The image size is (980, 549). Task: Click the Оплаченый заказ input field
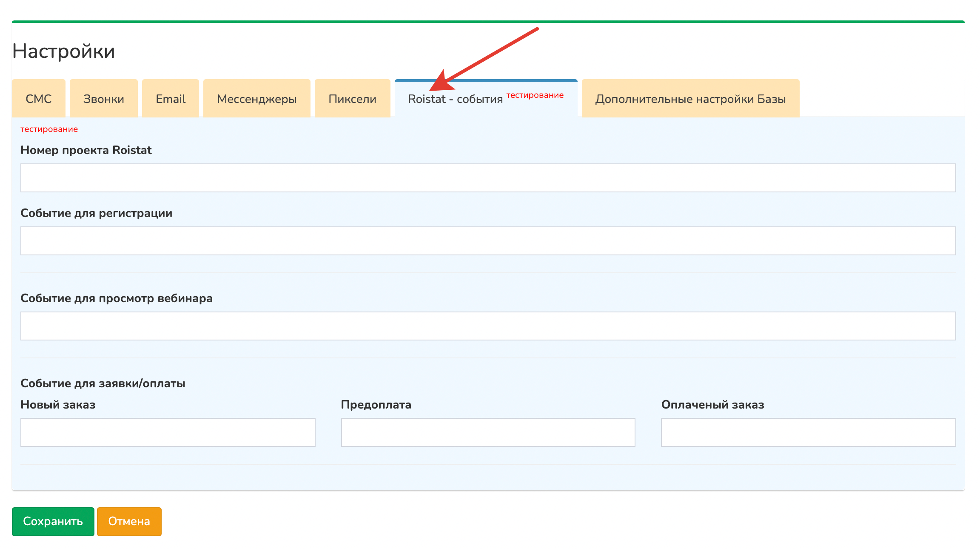click(x=808, y=432)
